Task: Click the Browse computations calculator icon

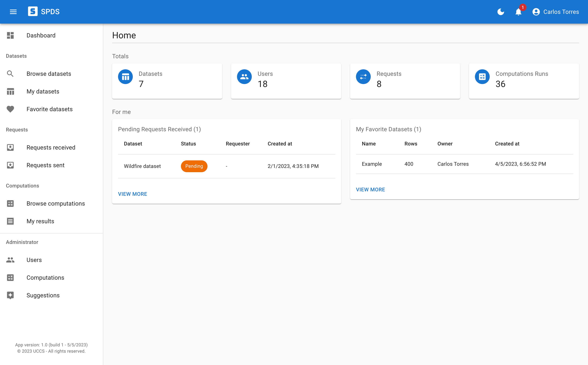Action: coord(10,204)
